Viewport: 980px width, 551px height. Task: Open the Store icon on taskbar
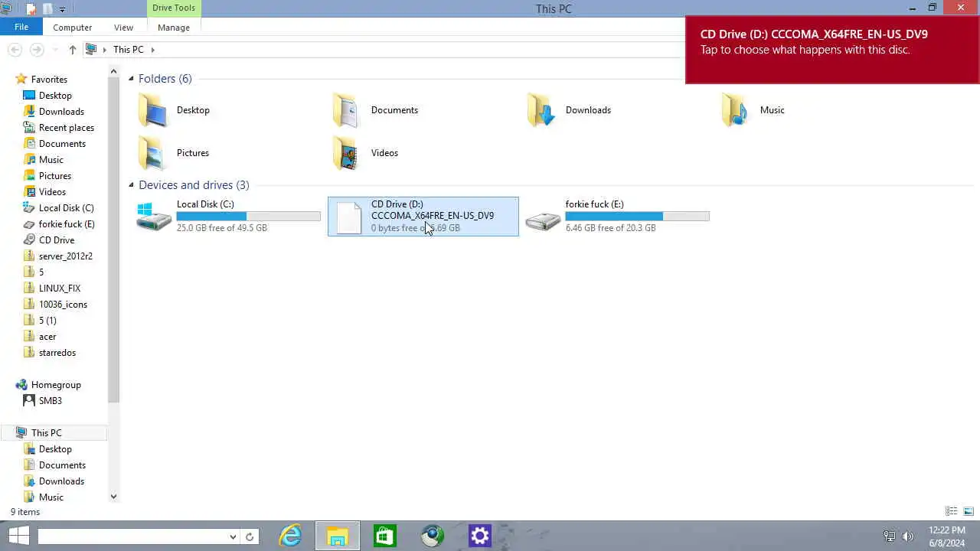tap(384, 536)
